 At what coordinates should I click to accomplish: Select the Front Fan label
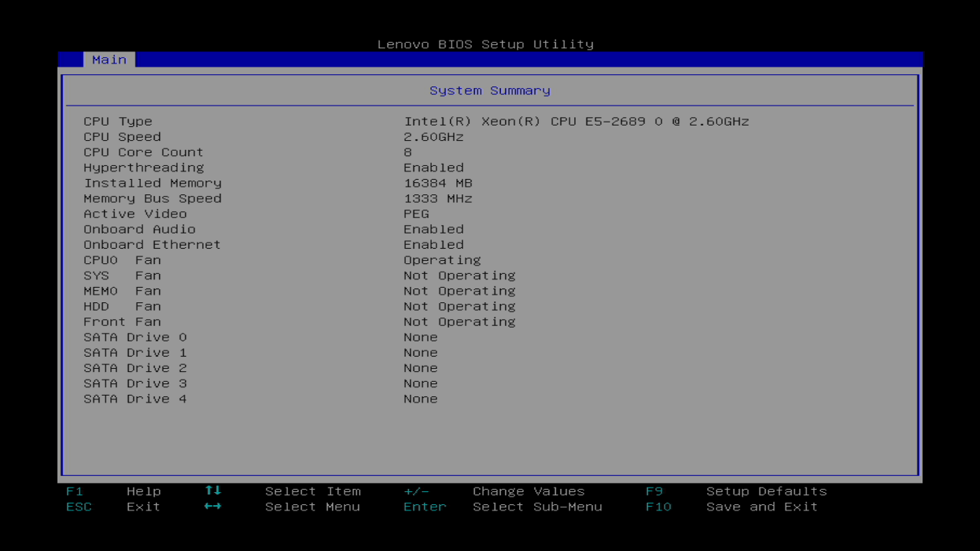[x=122, y=321]
